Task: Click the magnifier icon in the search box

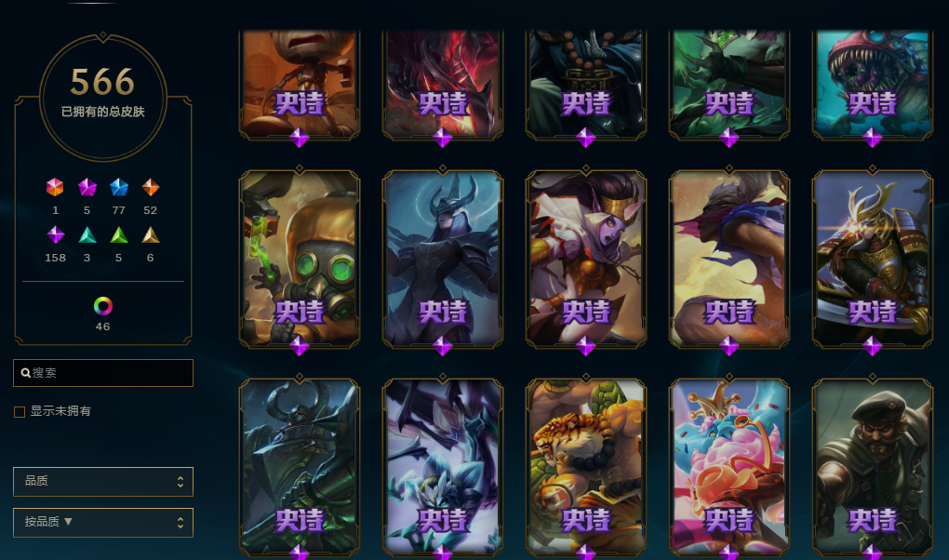Action: coord(25,373)
